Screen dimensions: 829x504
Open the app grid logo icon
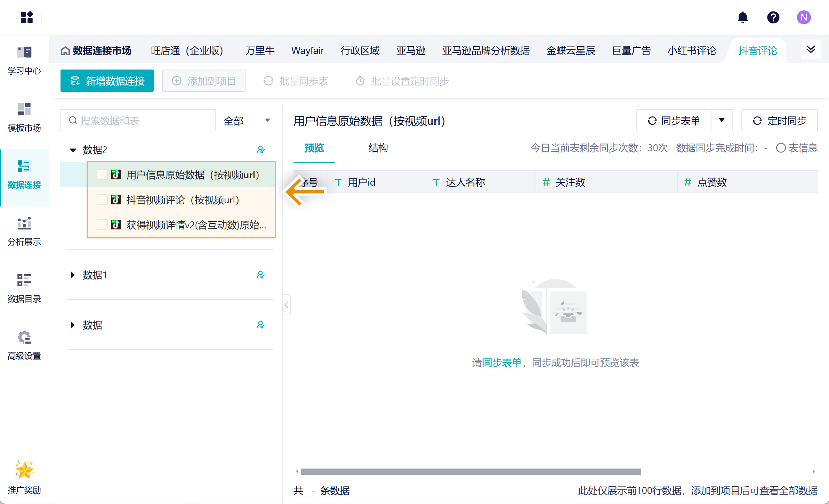coord(27,17)
